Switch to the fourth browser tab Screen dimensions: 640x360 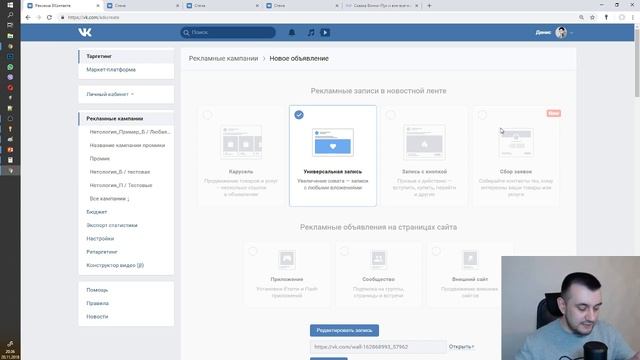tap(302, 6)
